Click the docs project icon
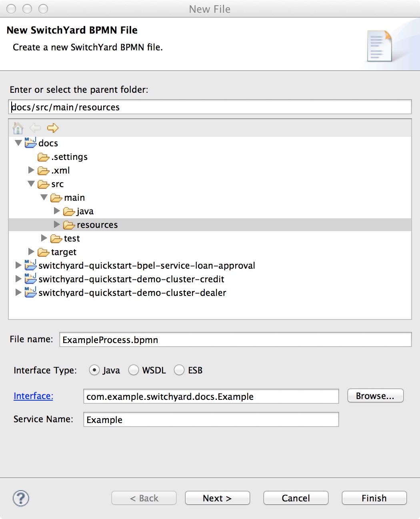This screenshot has width=420, height=519. coord(30,143)
